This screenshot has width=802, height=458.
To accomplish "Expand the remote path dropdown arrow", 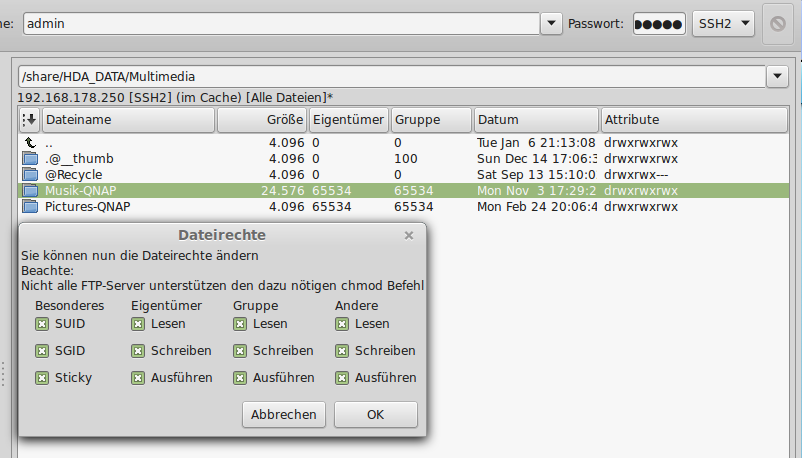I will pyautogui.click(x=777, y=77).
